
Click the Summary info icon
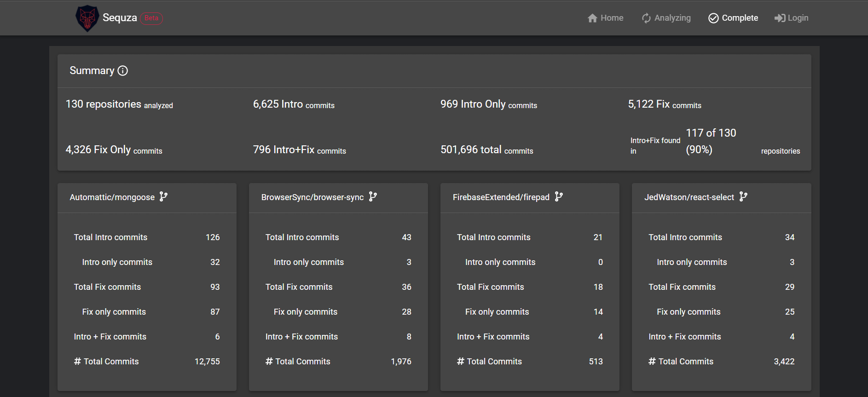pos(123,70)
